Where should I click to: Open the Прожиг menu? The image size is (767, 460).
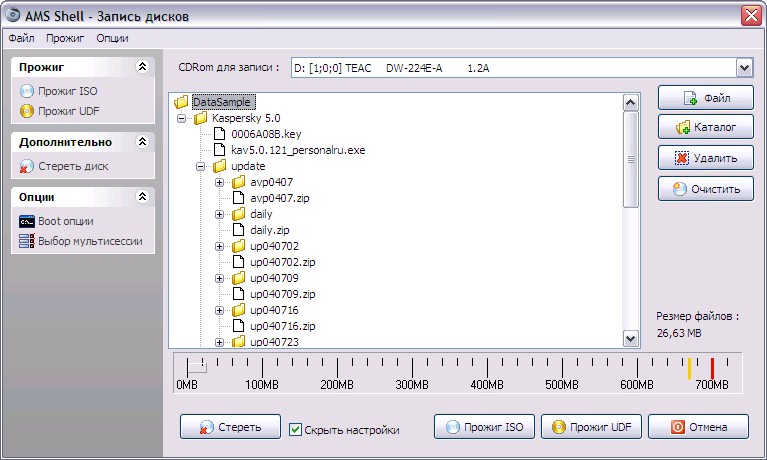pos(65,38)
